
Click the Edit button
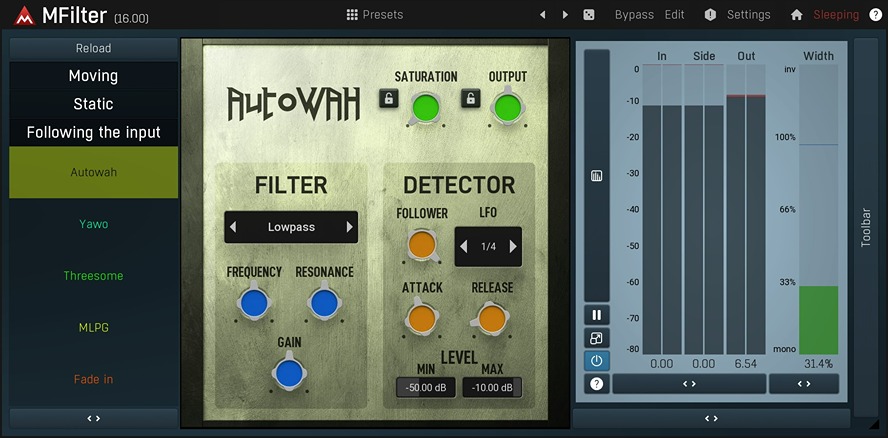(x=675, y=15)
